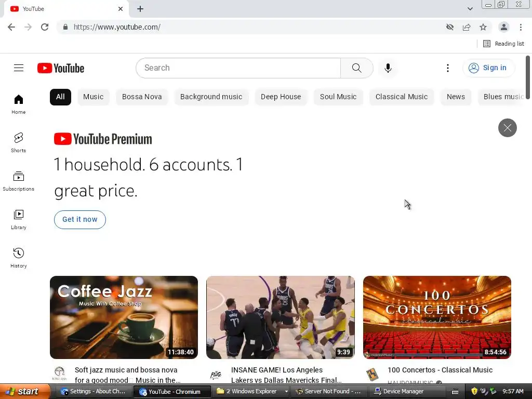
Task: Click the YouTube logo
Action: (x=61, y=68)
